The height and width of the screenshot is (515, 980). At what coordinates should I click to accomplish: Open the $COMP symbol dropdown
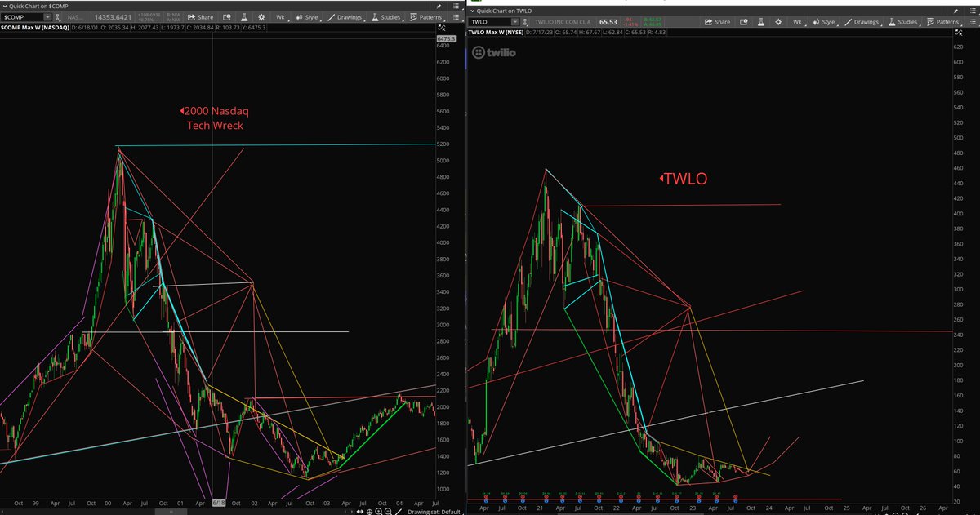pyautogui.click(x=47, y=17)
